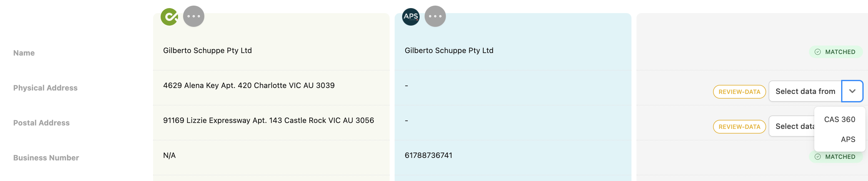Click the Name MATCHED status badge
The width and height of the screenshot is (868, 181).
coord(836,52)
